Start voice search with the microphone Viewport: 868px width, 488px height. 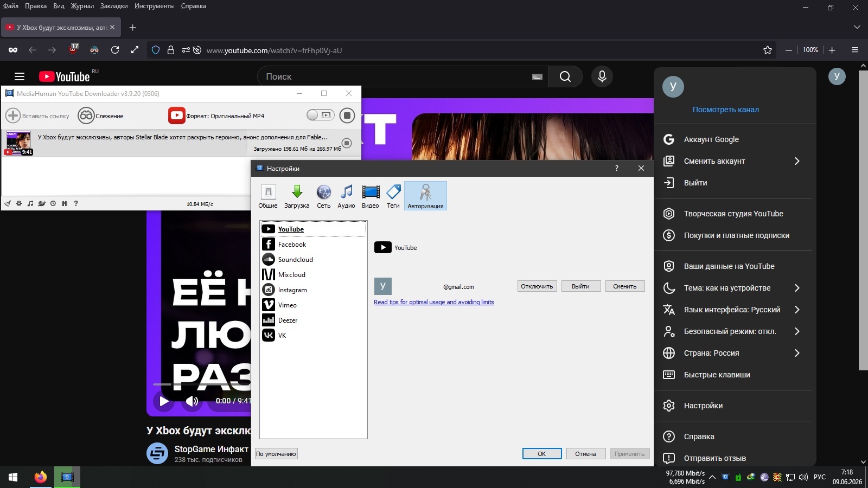tap(602, 76)
